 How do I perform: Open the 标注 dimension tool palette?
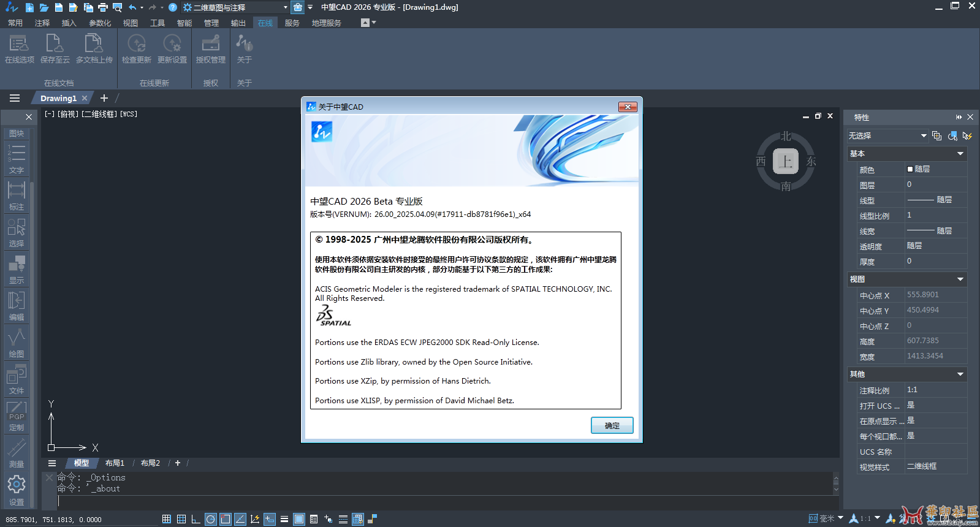(x=17, y=195)
